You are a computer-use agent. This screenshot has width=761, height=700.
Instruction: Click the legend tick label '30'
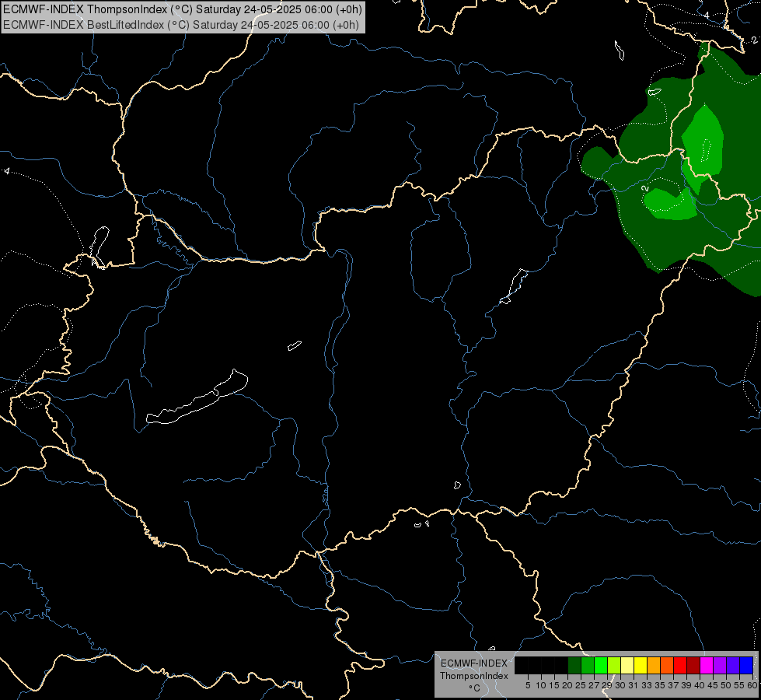pos(620,685)
